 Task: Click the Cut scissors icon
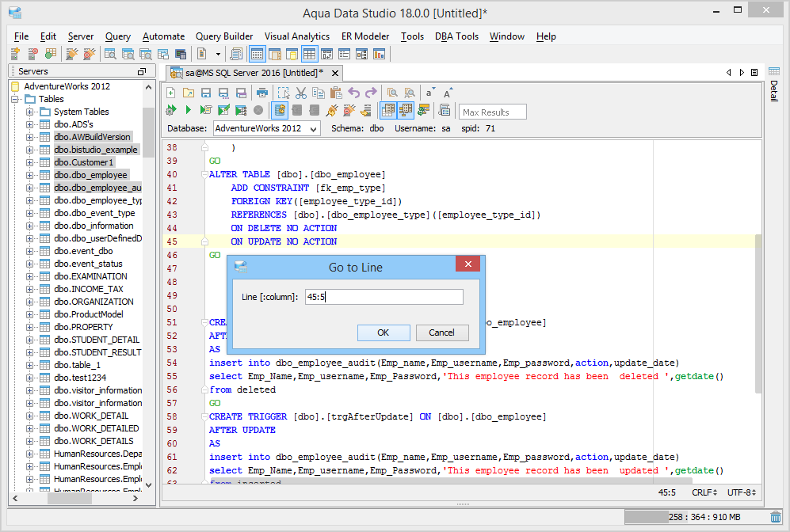coord(300,93)
